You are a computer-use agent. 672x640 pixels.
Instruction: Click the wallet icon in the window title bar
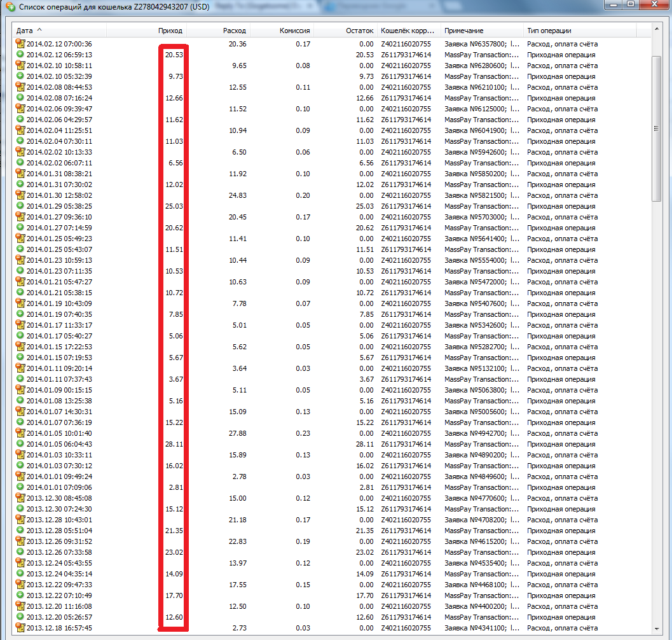[10, 6]
